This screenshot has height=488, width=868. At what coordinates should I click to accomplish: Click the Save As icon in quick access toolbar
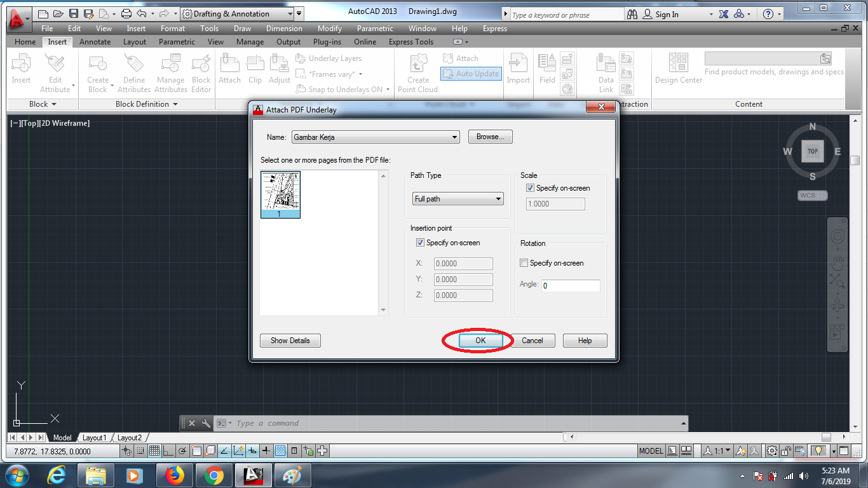click(89, 13)
